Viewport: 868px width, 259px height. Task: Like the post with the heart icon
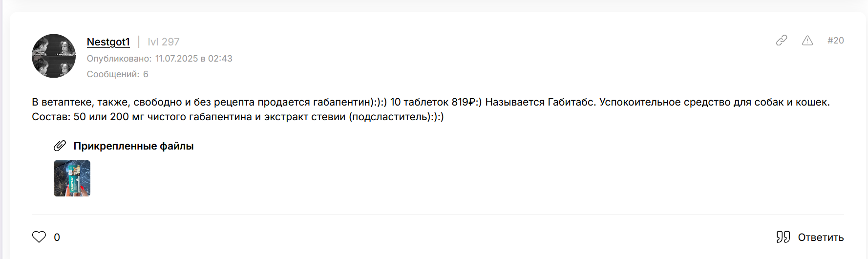39,237
